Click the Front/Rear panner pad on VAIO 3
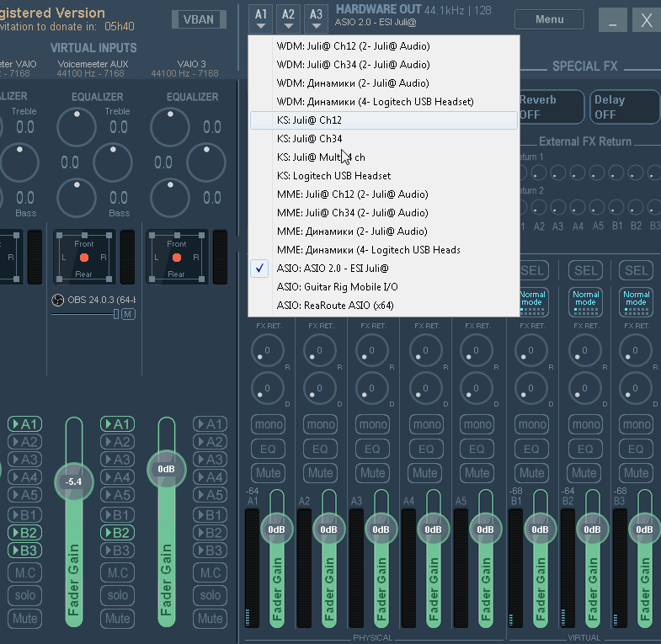Viewport: 661px width, 644px height. click(176, 257)
